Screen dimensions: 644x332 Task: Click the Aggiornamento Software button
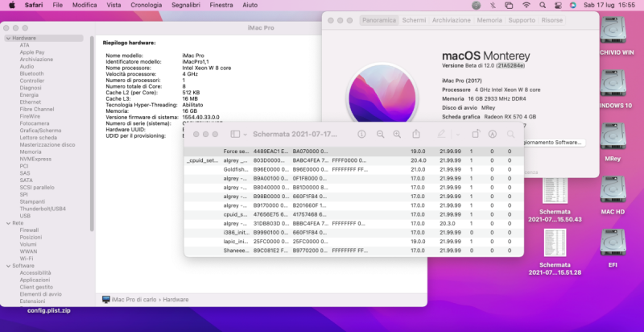point(553,142)
